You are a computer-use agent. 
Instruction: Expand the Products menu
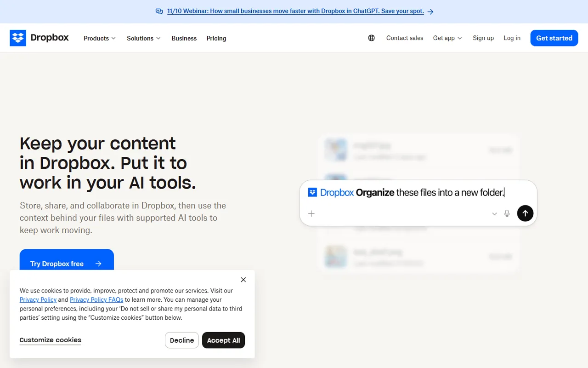[x=100, y=38]
